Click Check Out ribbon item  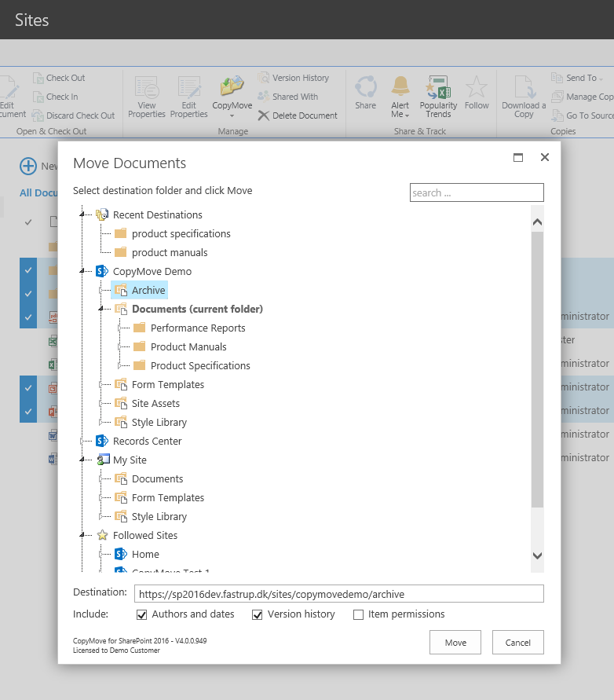point(59,78)
